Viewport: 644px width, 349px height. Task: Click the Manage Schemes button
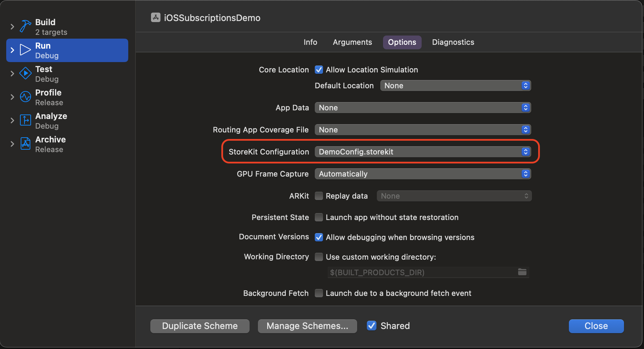[307, 326]
